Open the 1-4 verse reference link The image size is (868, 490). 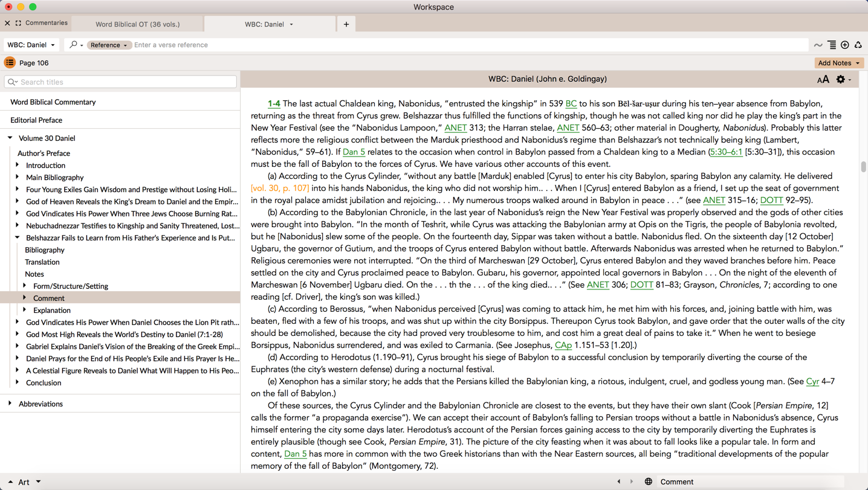274,103
